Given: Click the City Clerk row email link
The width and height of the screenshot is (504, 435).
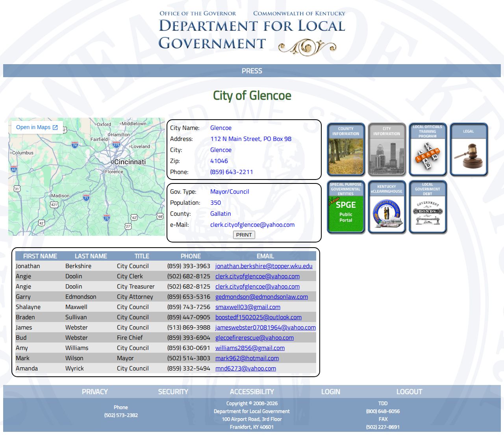Looking at the screenshot, I should point(258,276).
